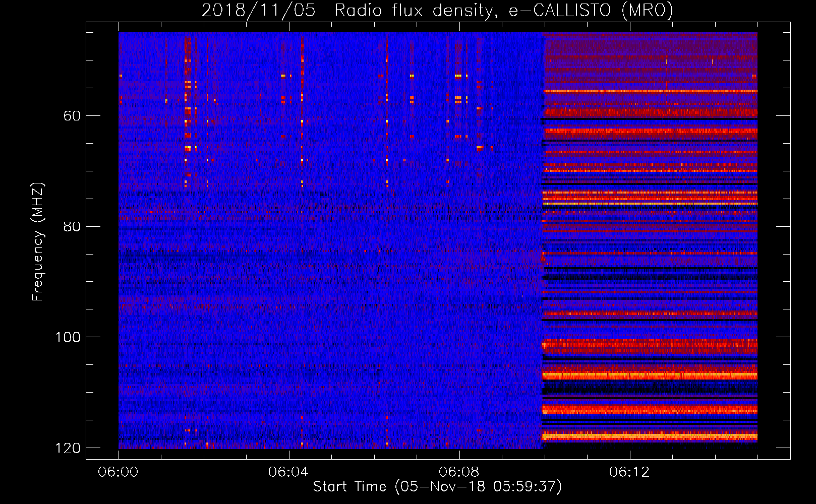
Task: Click the '06:08' time tick label
Action: 459,472
